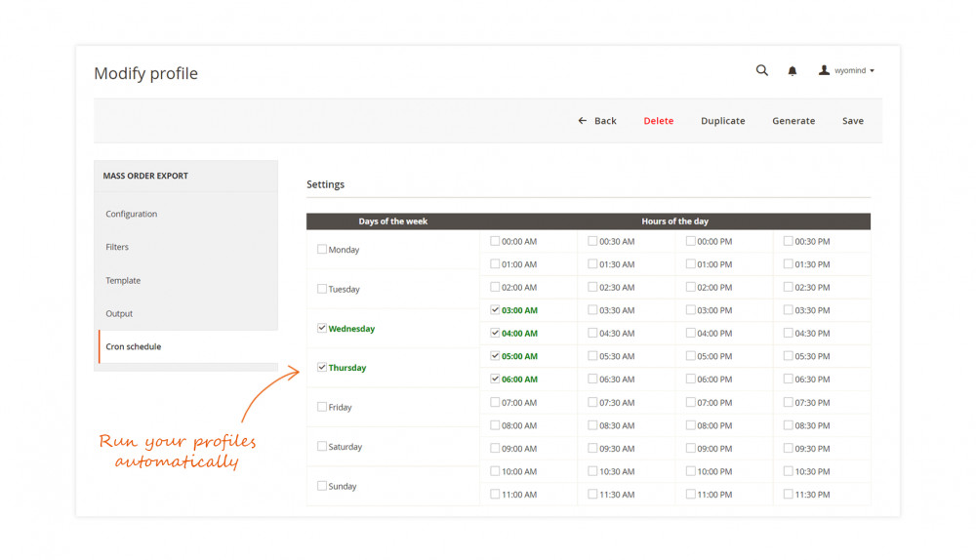This screenshot has width=976, height=560.
Task: Open the Template section
Action: coord(123,280)
